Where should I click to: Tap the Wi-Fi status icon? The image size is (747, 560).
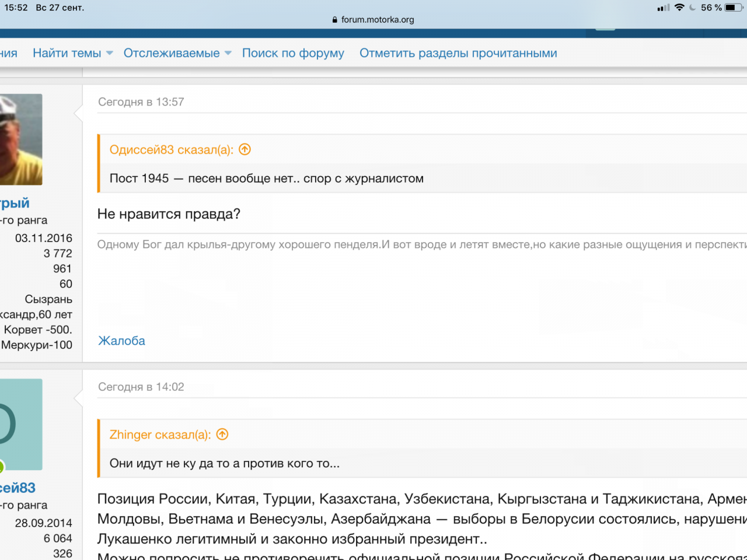679,8
